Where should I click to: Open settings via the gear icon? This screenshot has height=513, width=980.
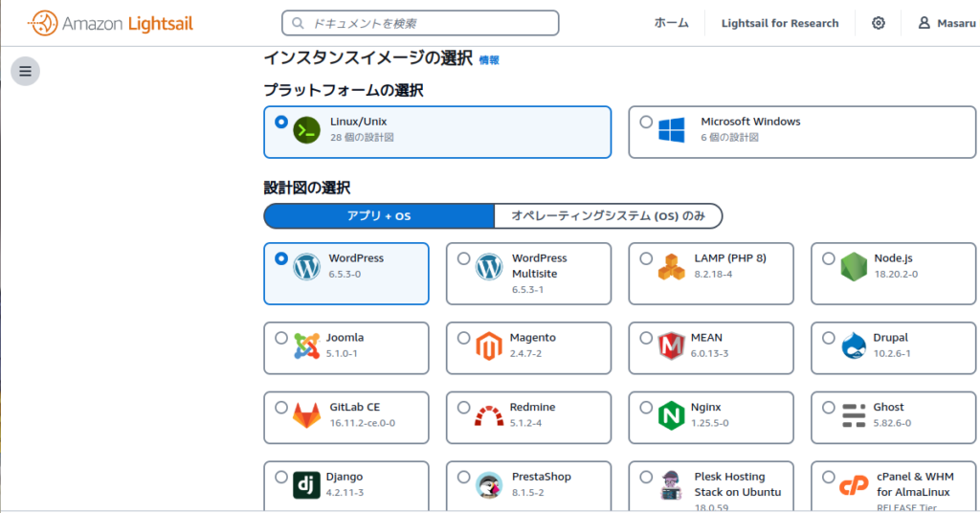coord(879,23)
